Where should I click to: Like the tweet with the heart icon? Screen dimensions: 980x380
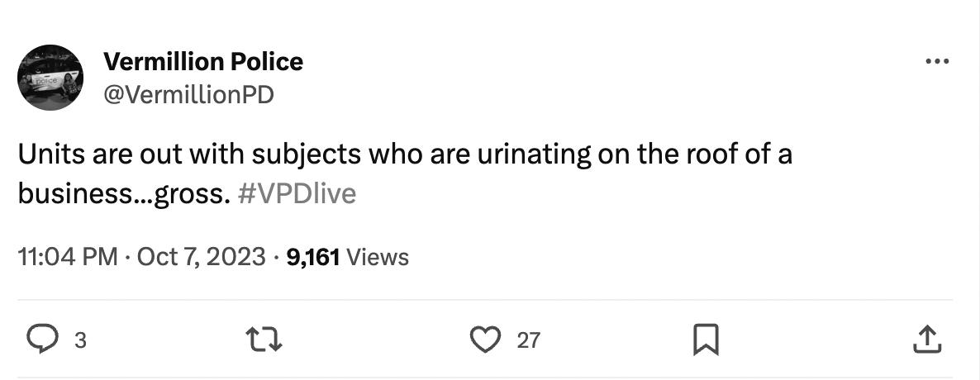point(485,339)
